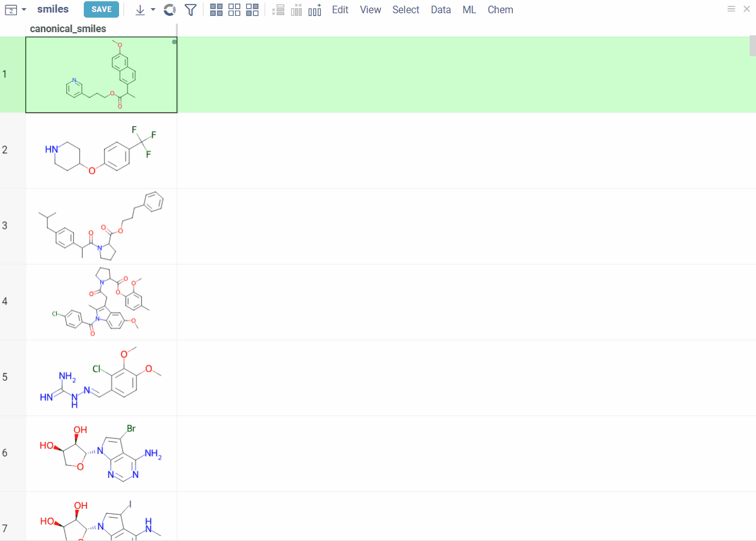
Task: Open the Data menu
Action: tap(440, 9)
